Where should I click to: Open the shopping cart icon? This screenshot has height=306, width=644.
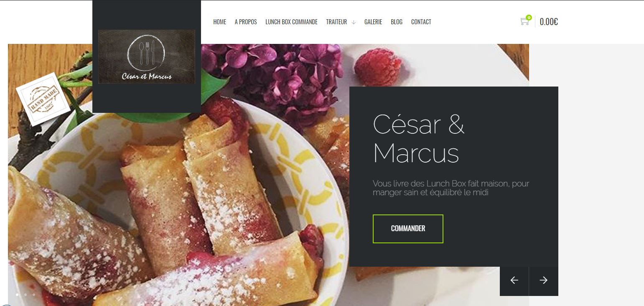point(524,22)
